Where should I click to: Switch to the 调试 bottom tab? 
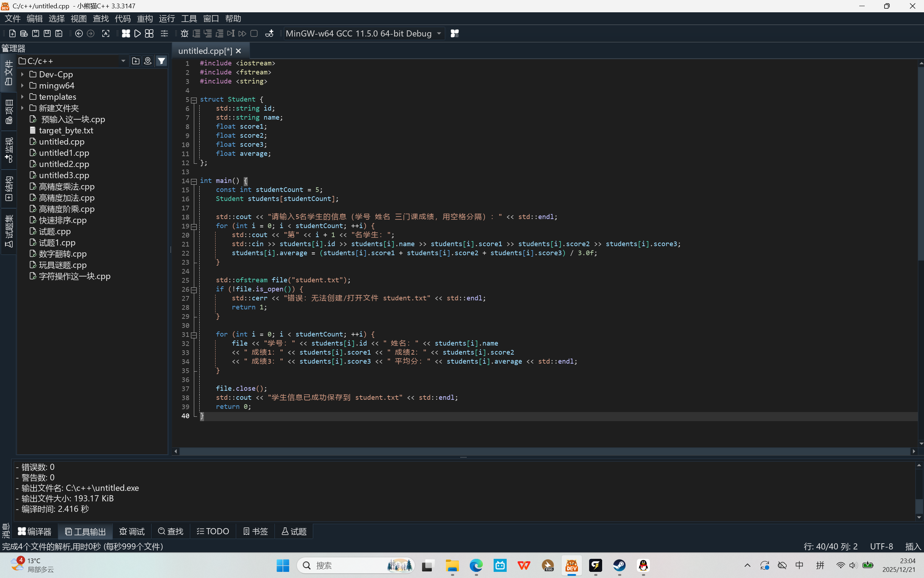pos(132,531)
